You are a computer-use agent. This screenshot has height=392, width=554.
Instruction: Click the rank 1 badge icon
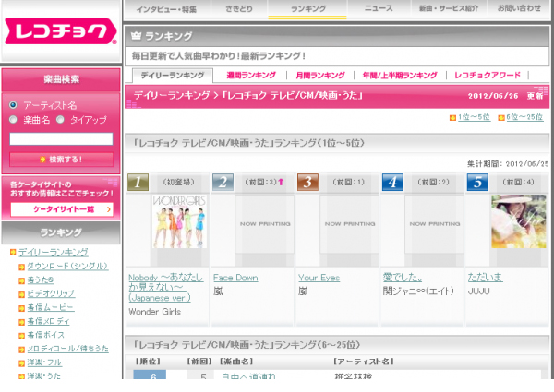(138, 182)
